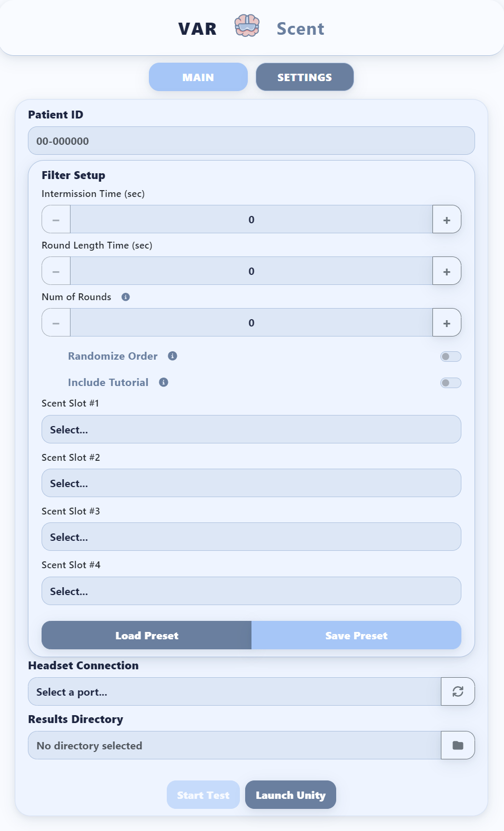Increase Intermission Time with plus button
The width and height of the screenshot is (504, 831).
(447, 220)
